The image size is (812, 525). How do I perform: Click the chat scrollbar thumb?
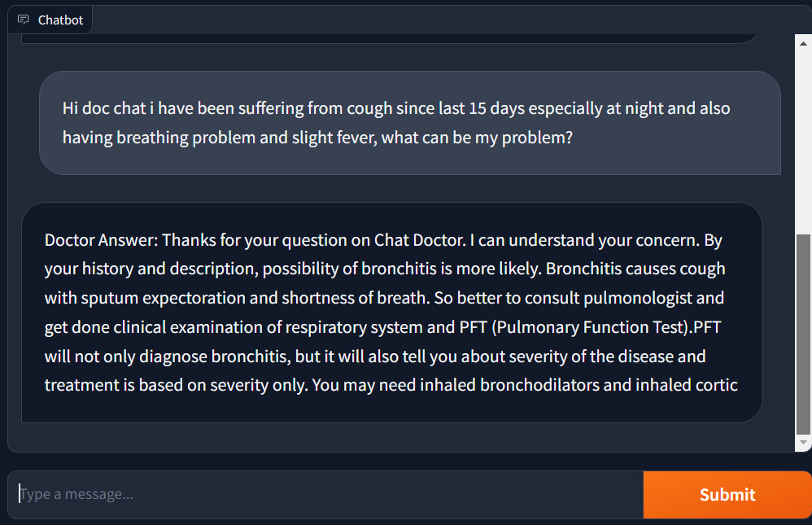[x=803, y=335]
